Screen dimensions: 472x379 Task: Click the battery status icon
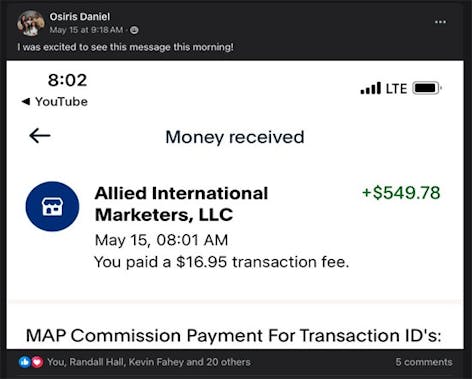[427, 88]
